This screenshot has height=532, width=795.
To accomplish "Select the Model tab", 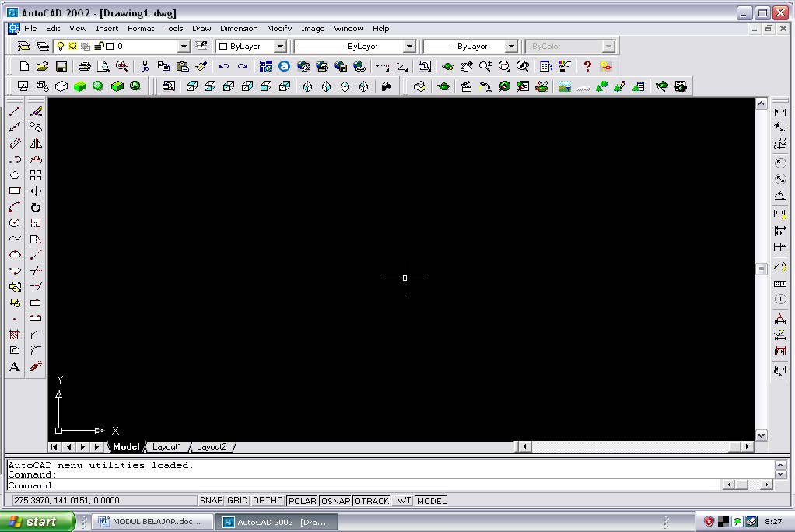I will click(126, 446).
